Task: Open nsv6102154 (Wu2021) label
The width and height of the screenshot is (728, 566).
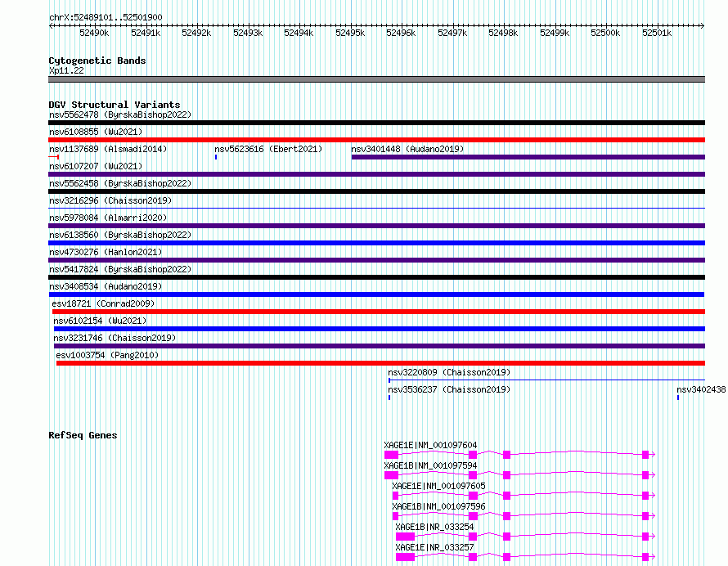Action: click(x=100, y=321)
